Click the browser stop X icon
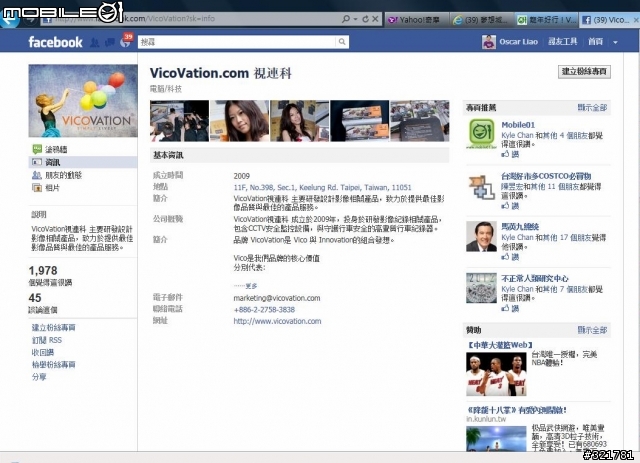Viewport: 640px width, 463px height. tap(375, 19)
